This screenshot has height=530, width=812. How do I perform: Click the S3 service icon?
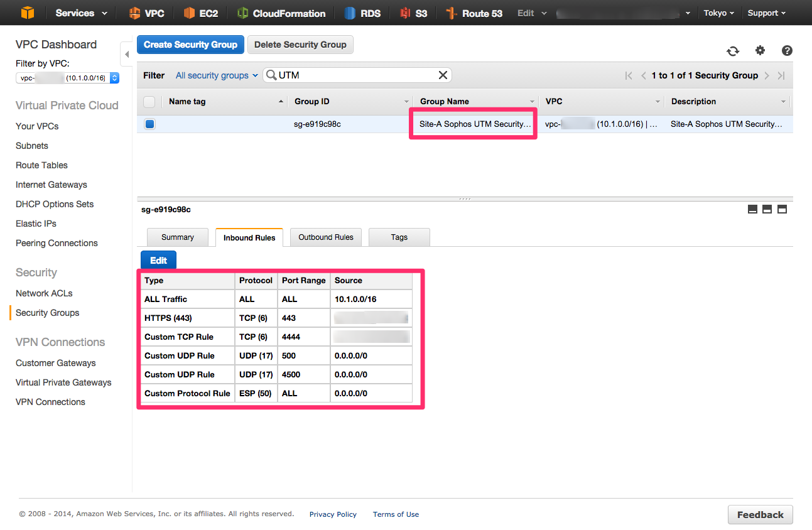click(406, 13)
